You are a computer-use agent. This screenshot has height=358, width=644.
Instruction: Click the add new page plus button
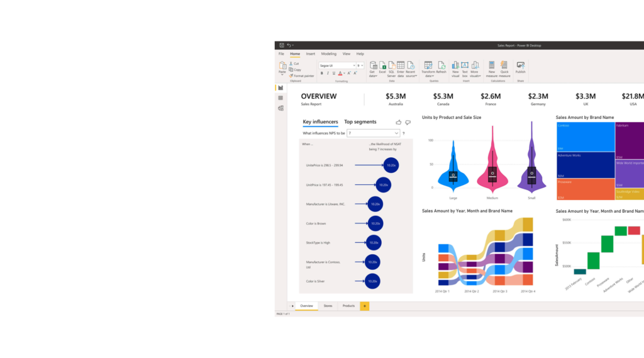[x=364, y=306]
